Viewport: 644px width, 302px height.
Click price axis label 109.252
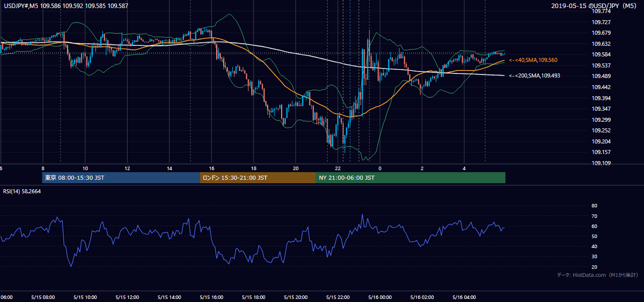pos(601,130)
